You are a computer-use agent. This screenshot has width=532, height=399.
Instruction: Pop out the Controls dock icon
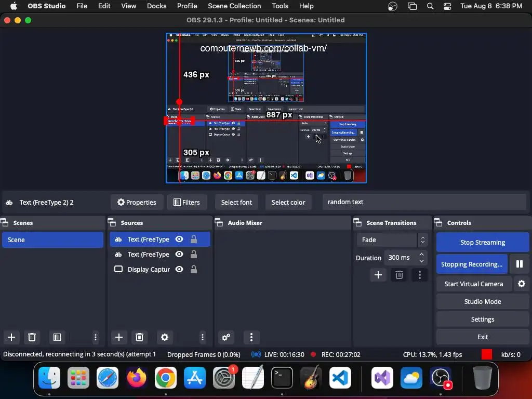(x=438, y=222)
